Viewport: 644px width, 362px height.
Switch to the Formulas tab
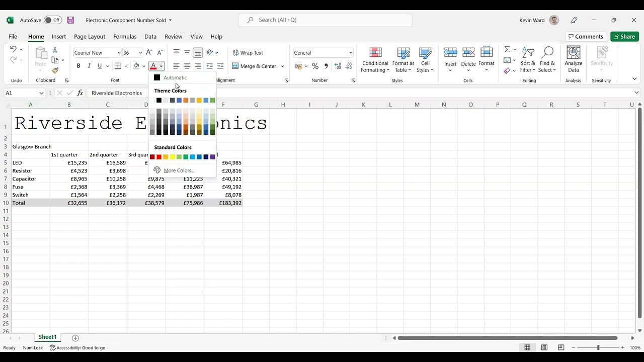tap(125, 37)
